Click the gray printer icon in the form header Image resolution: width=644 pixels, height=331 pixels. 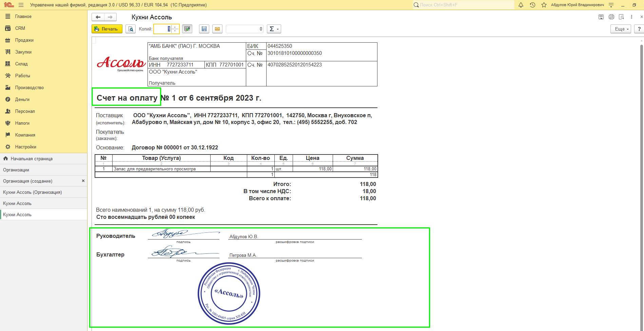click(x=611, y=17)
